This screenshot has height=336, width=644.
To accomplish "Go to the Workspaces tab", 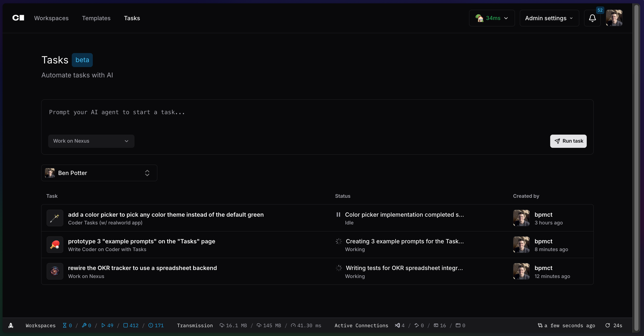I will coord(51,18).
